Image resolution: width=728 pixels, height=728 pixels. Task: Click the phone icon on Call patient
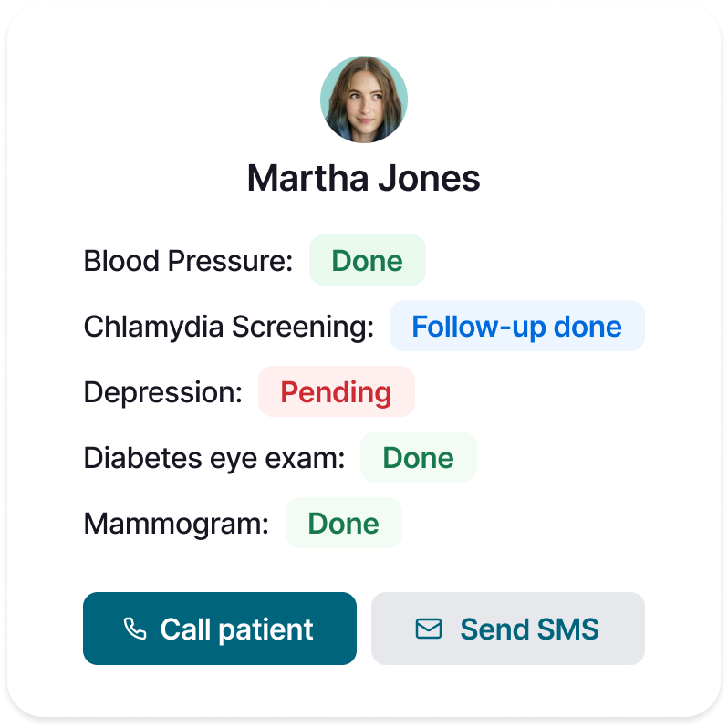click(x=135, y=629)
